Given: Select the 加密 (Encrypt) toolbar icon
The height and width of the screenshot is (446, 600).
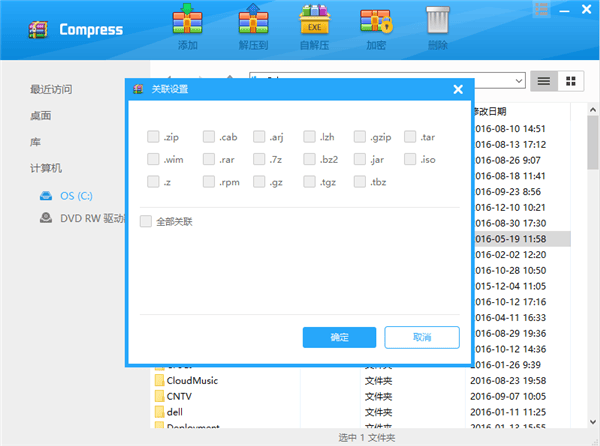Looking at the screenshot, I should coord(375,26).
